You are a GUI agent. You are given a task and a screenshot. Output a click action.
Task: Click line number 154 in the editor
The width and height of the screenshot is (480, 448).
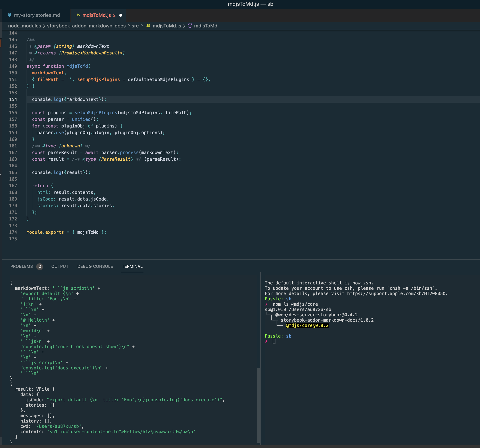click(13, 99)
